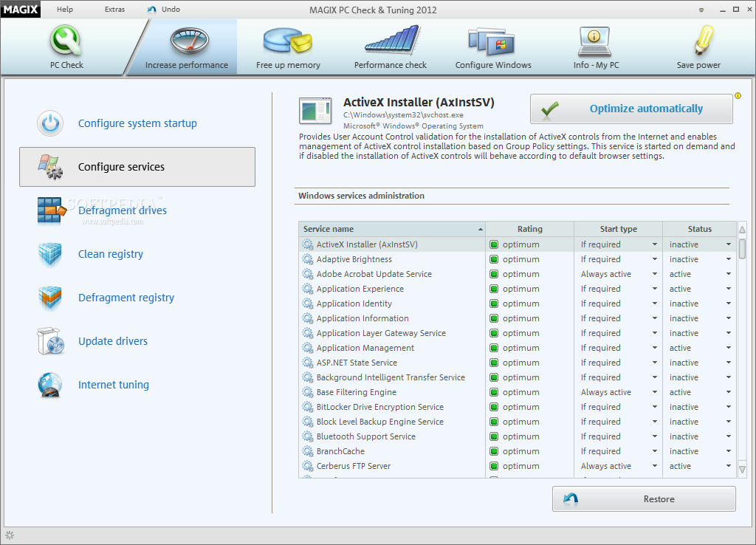
Task: Click the gear icon beside Base Filtering Engine
Action: click(308, 393)
